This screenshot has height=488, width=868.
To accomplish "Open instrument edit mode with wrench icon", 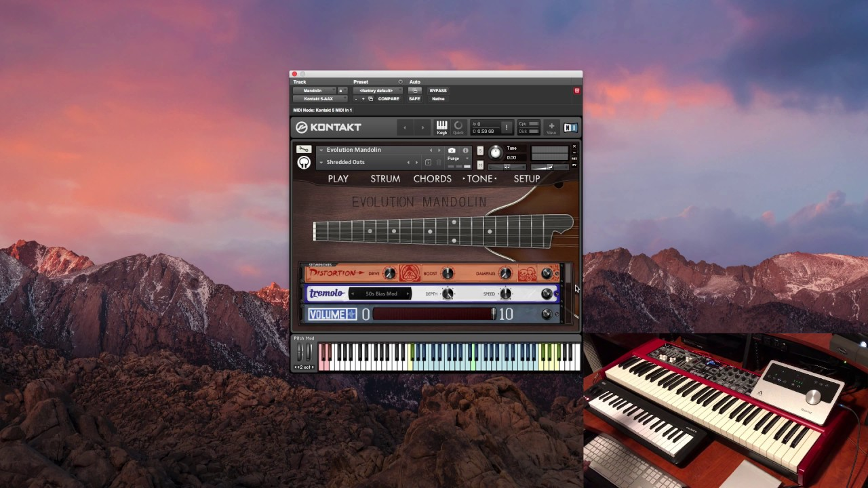I will (304, 149).
